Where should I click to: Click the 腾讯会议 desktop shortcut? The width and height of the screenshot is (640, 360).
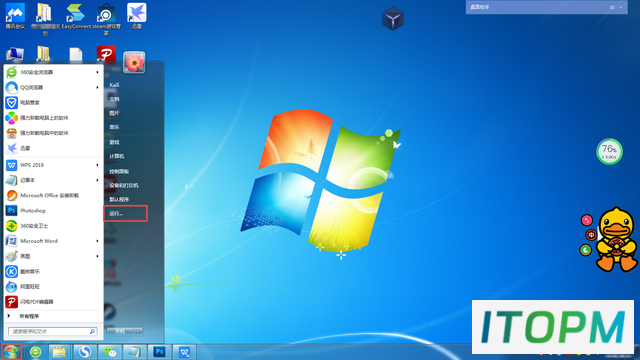pos(15,16)
